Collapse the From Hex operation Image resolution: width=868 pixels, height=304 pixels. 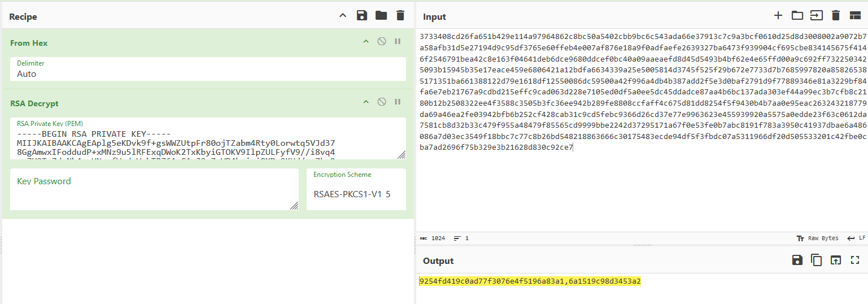(366, 41)
